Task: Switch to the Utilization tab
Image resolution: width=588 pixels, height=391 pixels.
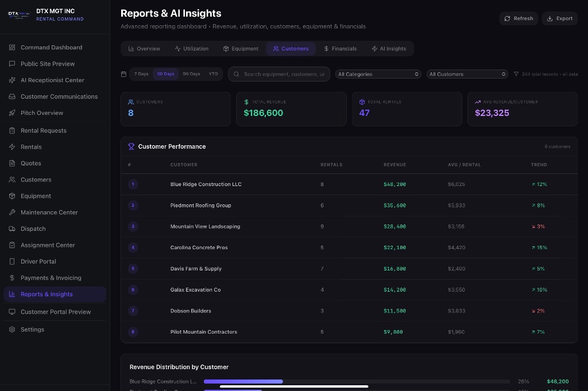Action: [x=192, y=49]
